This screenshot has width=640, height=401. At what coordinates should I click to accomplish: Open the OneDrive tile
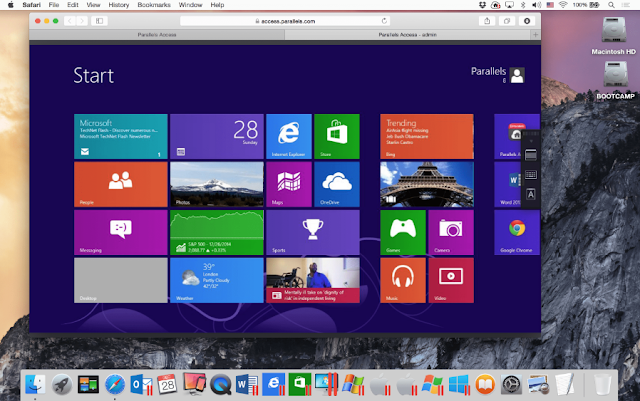coord(337,184)
